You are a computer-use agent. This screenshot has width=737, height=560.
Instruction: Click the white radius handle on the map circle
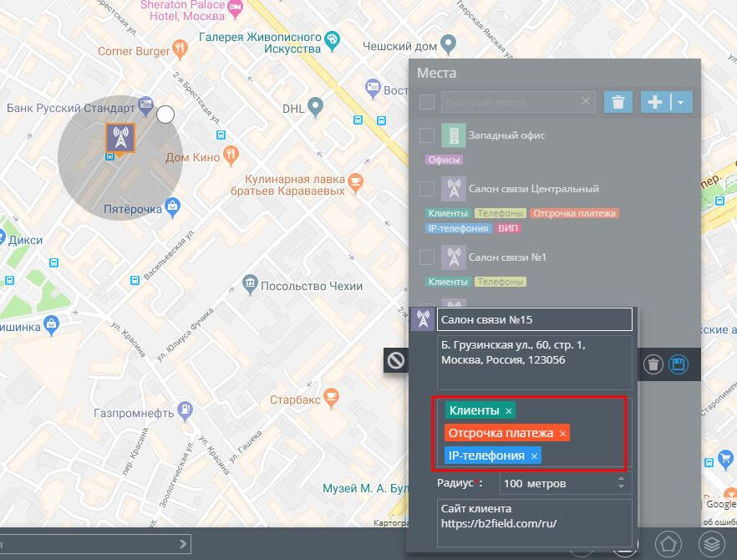click(165, 115)
